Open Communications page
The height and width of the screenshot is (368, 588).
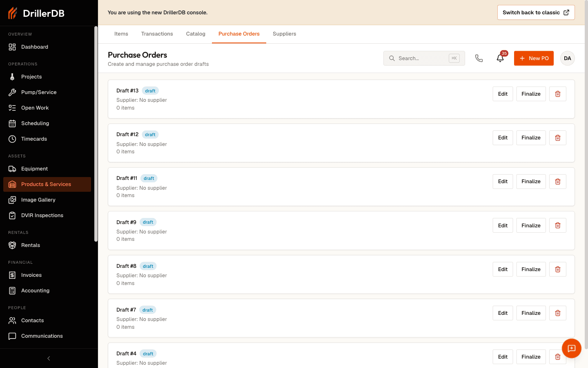(x=47, y=336)
